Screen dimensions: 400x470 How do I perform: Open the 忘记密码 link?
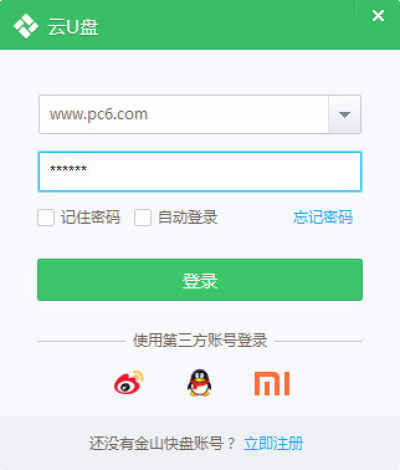click(x=323, y=217)
